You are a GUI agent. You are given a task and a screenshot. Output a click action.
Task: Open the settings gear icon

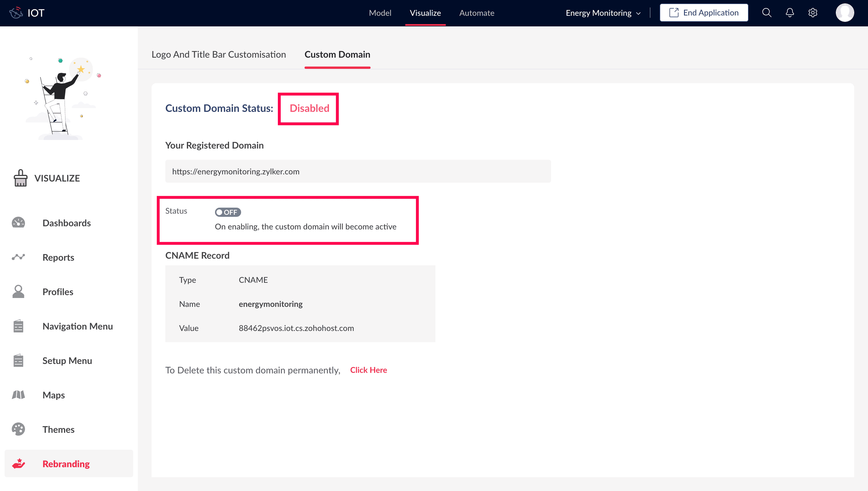[813, 13]
